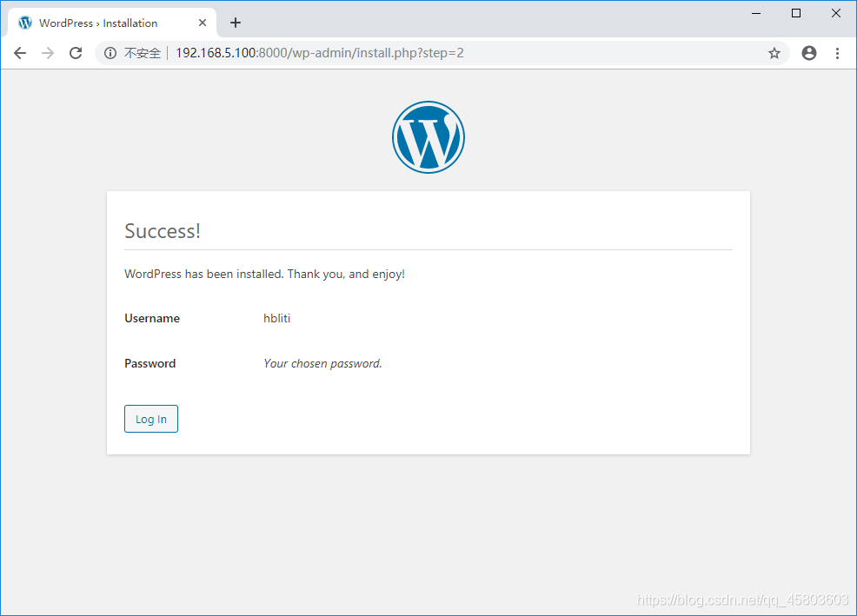Close the WordPress Installation tab
Image resolution: width=857 pixels, height=616 pixels.
coord(203,23)
